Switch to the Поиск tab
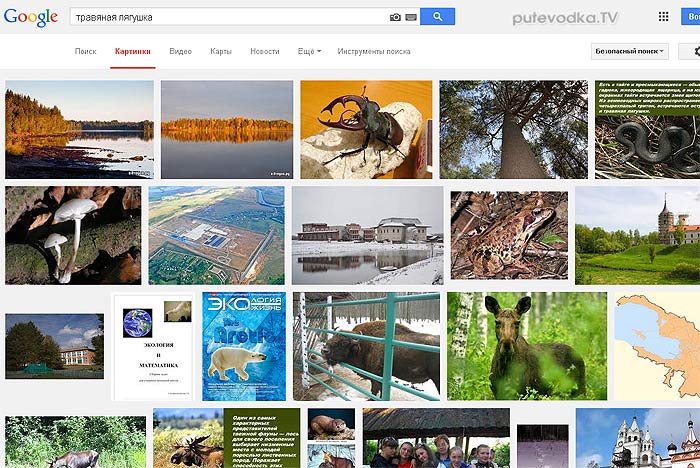Viewport: 700px width, 468px height. 85,51
